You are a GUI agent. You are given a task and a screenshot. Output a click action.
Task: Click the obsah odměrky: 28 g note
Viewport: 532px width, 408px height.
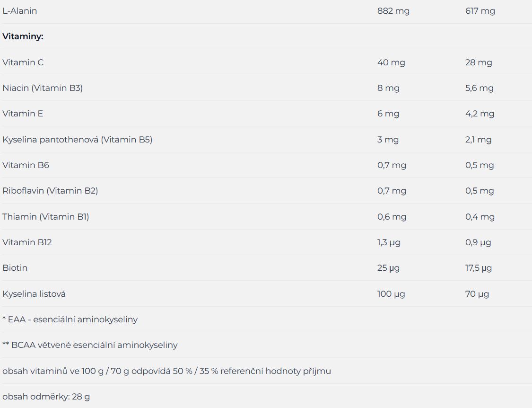46,397
